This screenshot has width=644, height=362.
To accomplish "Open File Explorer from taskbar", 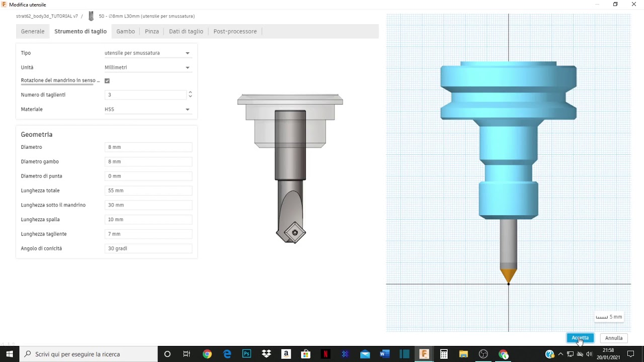I will (463, 354).
